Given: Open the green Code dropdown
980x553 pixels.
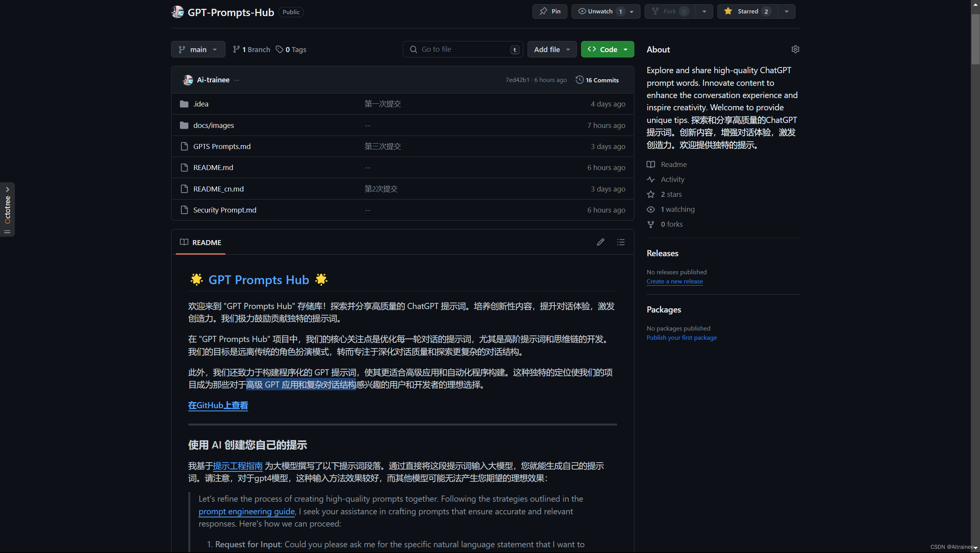Looking at the screenshot, I should click(x=608, y=49).
